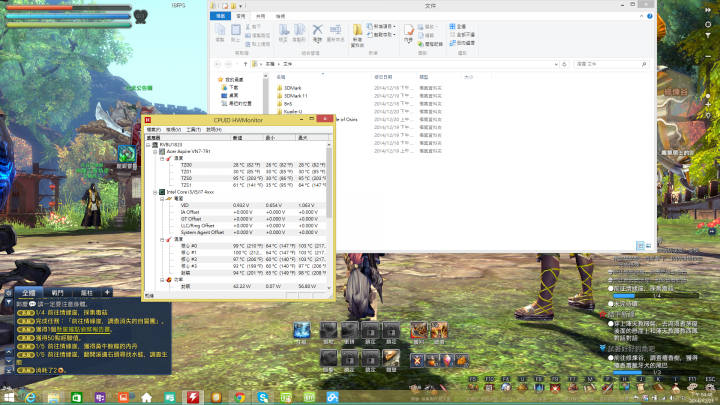Click the blue lightning skill icon

coord(302,331)
